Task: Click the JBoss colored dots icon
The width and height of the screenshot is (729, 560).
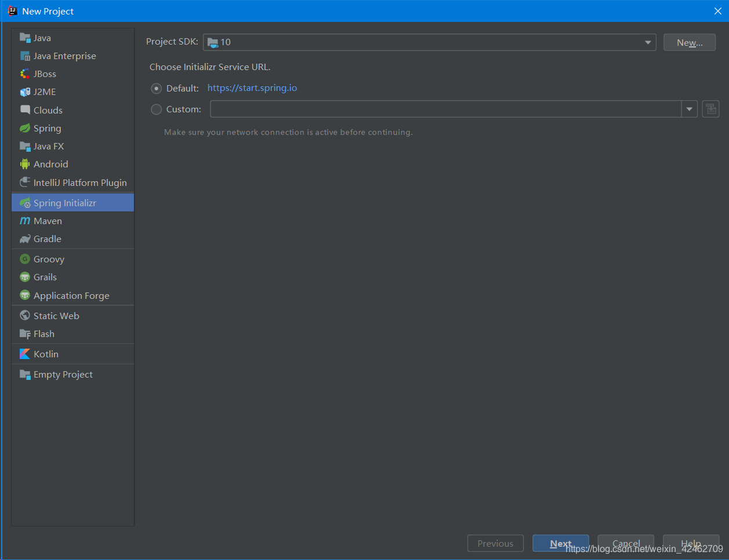Action: click(25, 74)
